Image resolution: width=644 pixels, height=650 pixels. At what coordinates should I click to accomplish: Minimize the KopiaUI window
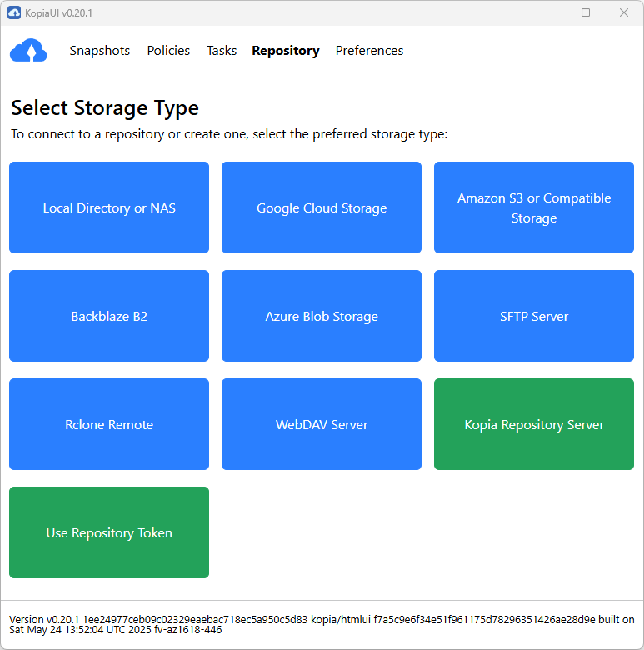[547, 12]
